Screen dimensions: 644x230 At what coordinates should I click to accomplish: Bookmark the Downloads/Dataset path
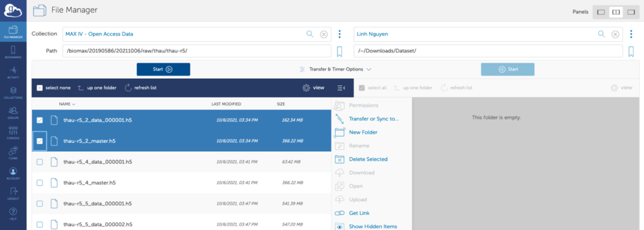[x=631, y=52]
